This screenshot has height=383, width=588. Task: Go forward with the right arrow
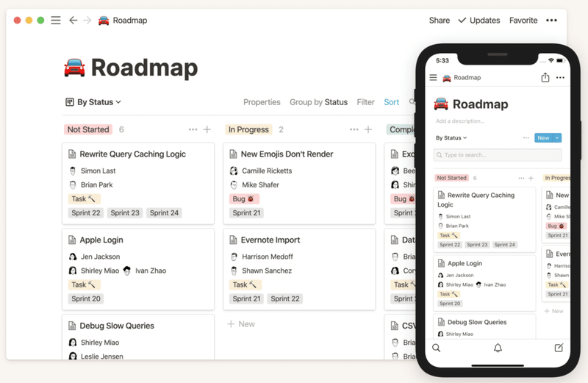coord(87,21)
